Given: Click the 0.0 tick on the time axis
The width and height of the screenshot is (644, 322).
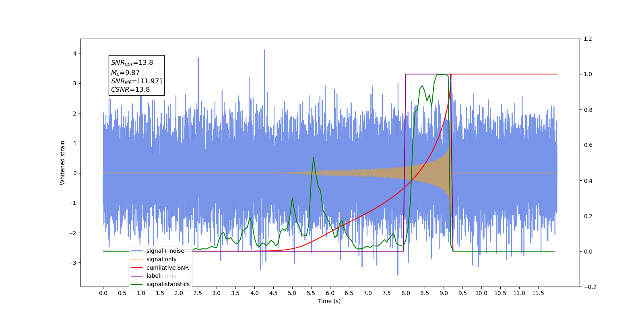Looking at the screenshot, I should pyautogui.click(x=103, y=293).
